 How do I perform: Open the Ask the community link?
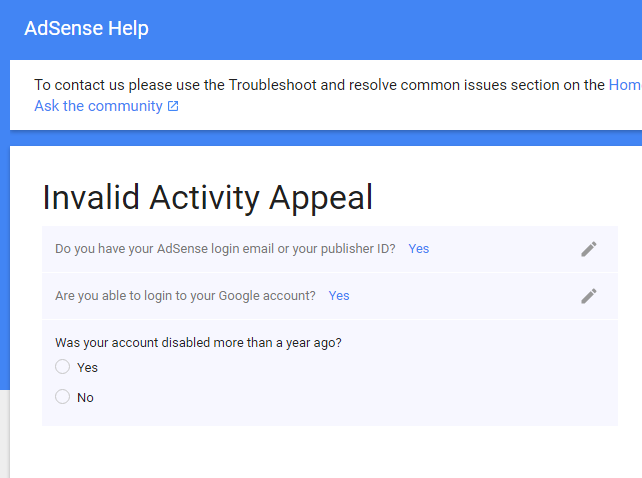(98, 106)
